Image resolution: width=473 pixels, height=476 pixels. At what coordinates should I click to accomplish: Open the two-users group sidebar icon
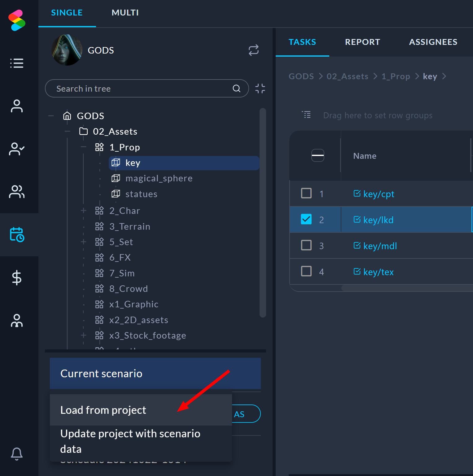(17, 192)
